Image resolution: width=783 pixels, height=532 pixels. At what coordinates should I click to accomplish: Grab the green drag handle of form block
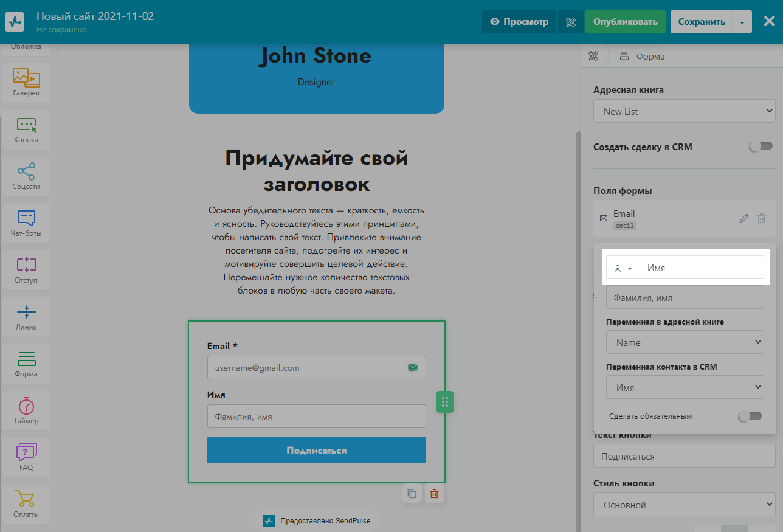point(445,402)
